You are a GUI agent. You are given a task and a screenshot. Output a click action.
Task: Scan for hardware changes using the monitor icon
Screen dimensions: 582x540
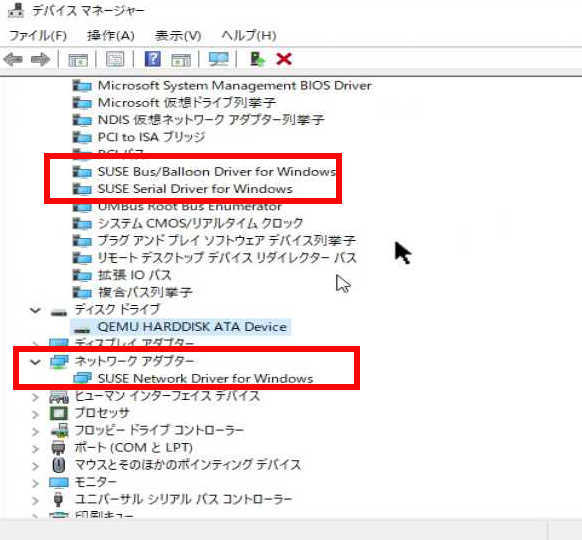tap(218, 59)
